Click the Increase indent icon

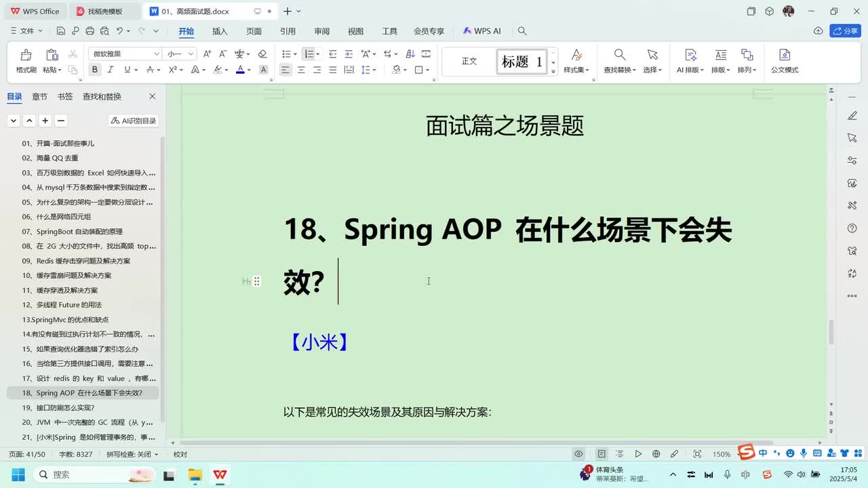pyautogui.click(x=348, y=54)
